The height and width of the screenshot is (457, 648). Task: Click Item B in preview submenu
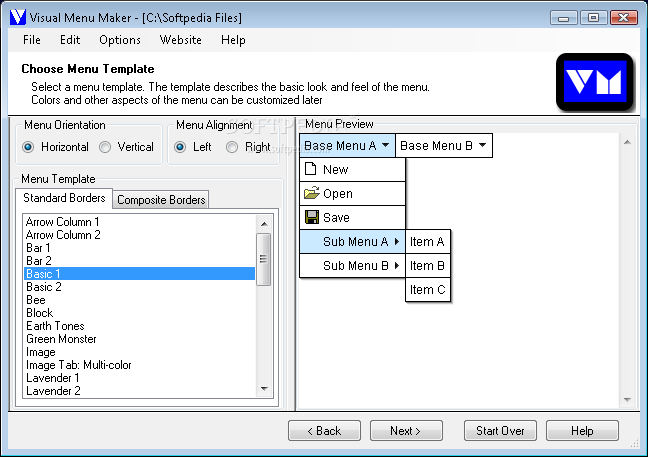[x=428, y=266]
